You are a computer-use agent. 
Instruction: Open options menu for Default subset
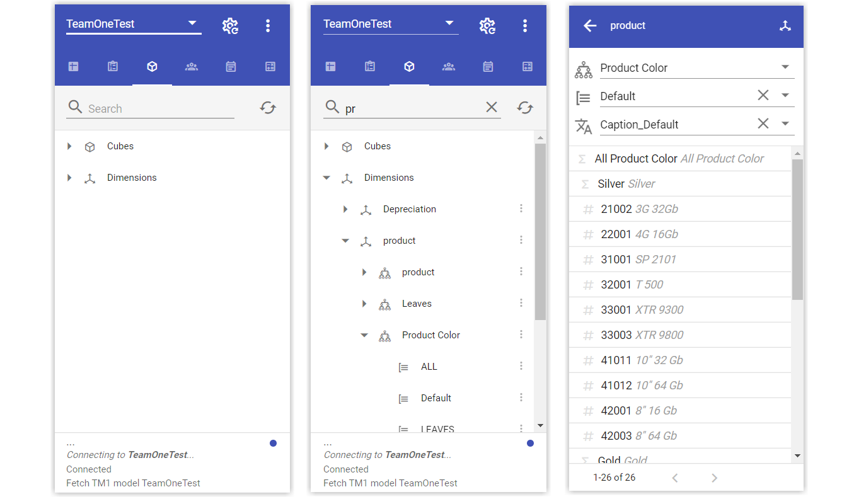(521, 398)
